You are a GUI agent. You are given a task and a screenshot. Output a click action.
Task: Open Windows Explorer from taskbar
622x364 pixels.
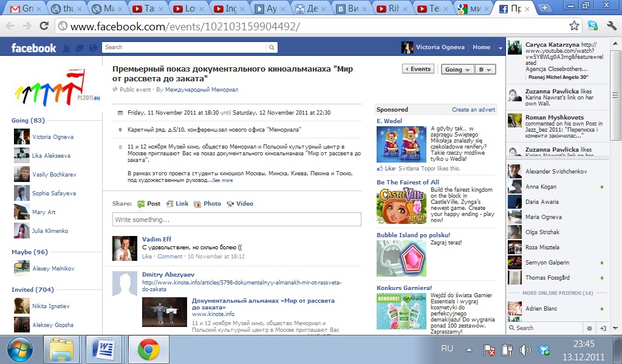61,349
